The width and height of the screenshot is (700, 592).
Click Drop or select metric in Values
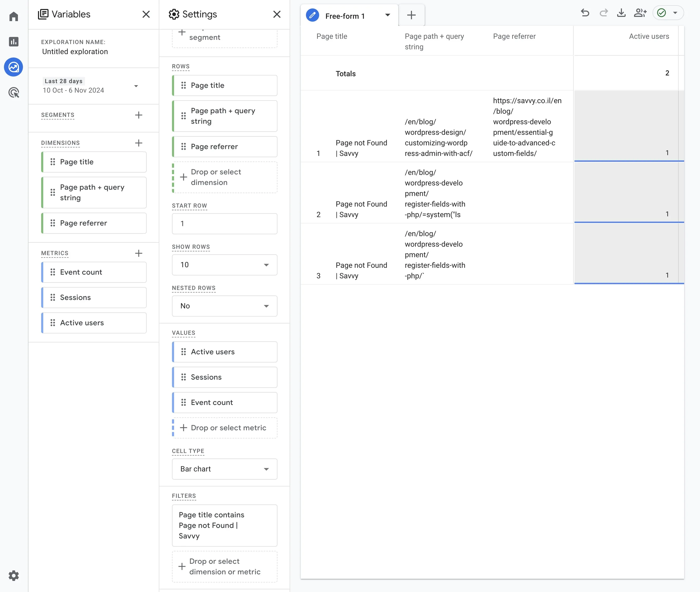coord(224,428)
